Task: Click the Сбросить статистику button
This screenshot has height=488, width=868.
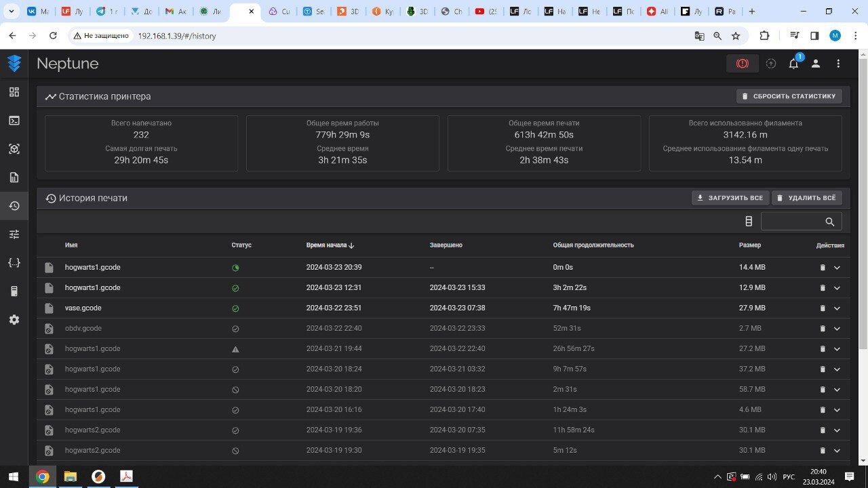Action: [789, 96]
